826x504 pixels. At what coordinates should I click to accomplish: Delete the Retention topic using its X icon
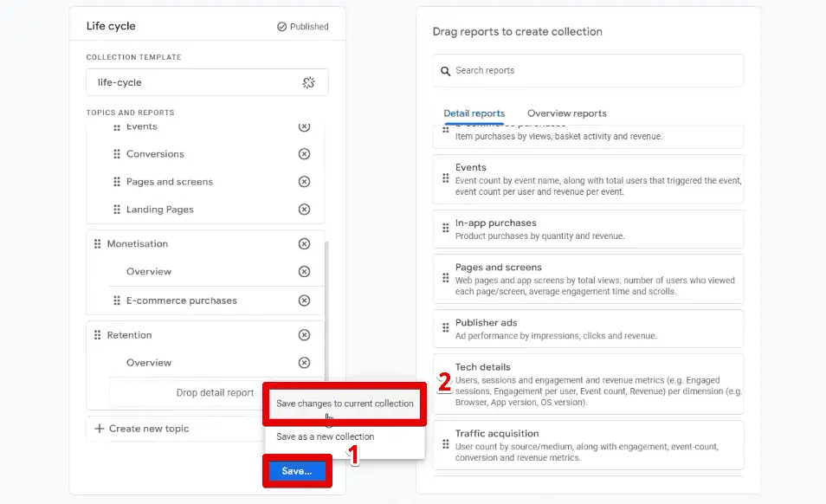pos(304,335)
